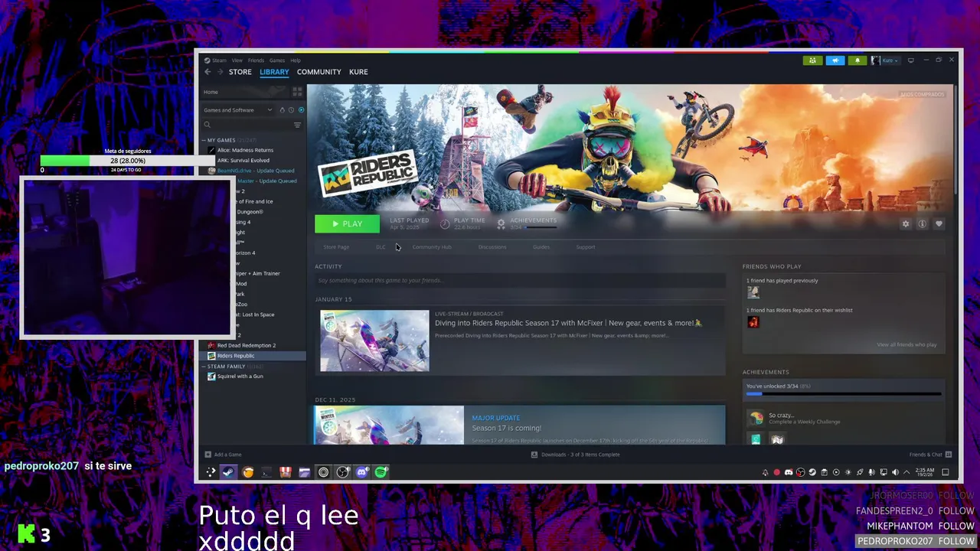This screenshot has height=551, width=980.
Task: Open the View menu
Action: click(237, 60)
